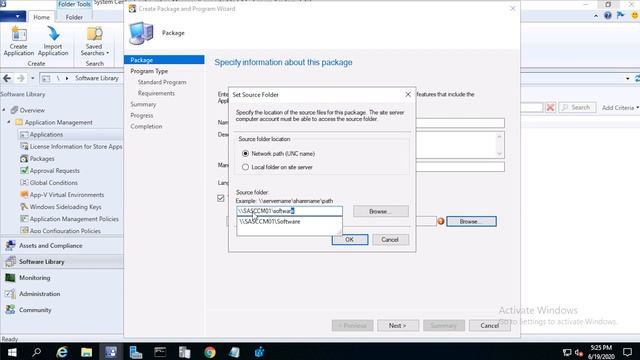The image size is (640, 360).
Task: Click the Global Conditions node icon
Action: 24,182
